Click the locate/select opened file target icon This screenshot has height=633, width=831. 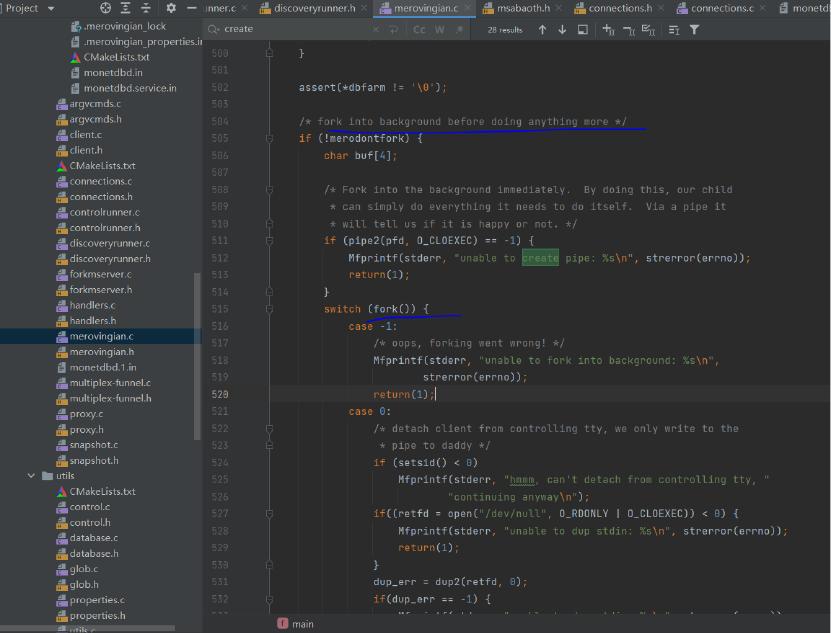105,8
